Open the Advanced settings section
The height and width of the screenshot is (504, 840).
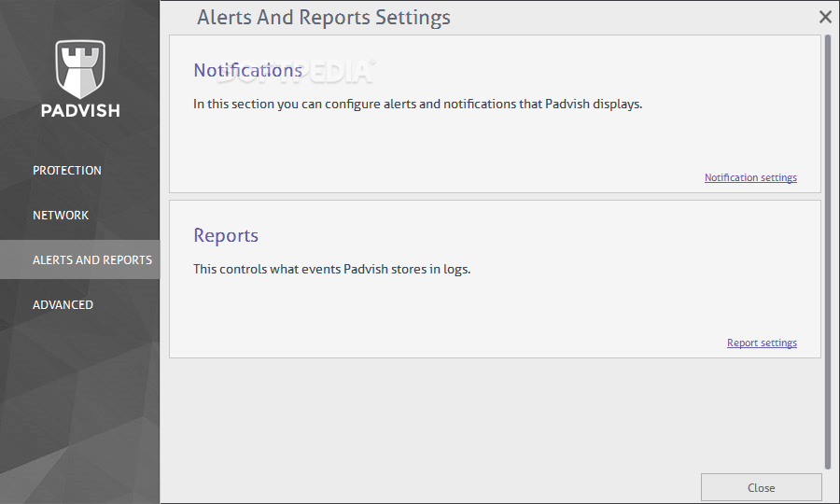coord(63,305)
